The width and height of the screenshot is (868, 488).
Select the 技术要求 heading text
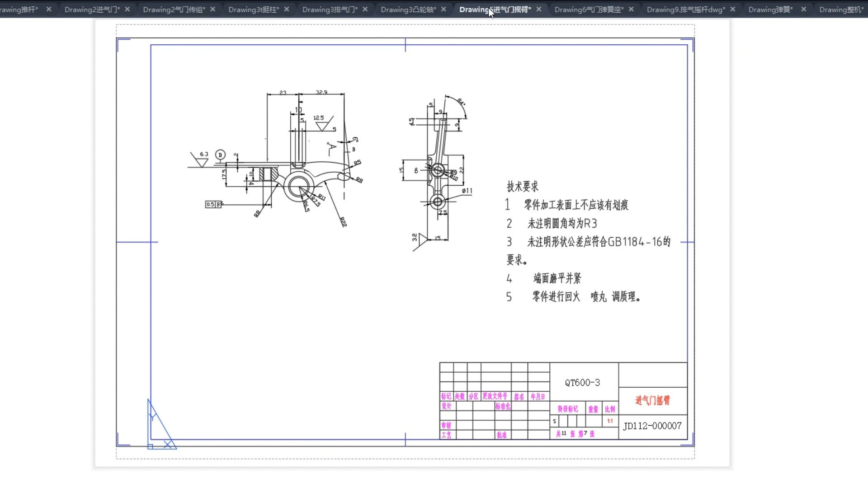point(523,186)
